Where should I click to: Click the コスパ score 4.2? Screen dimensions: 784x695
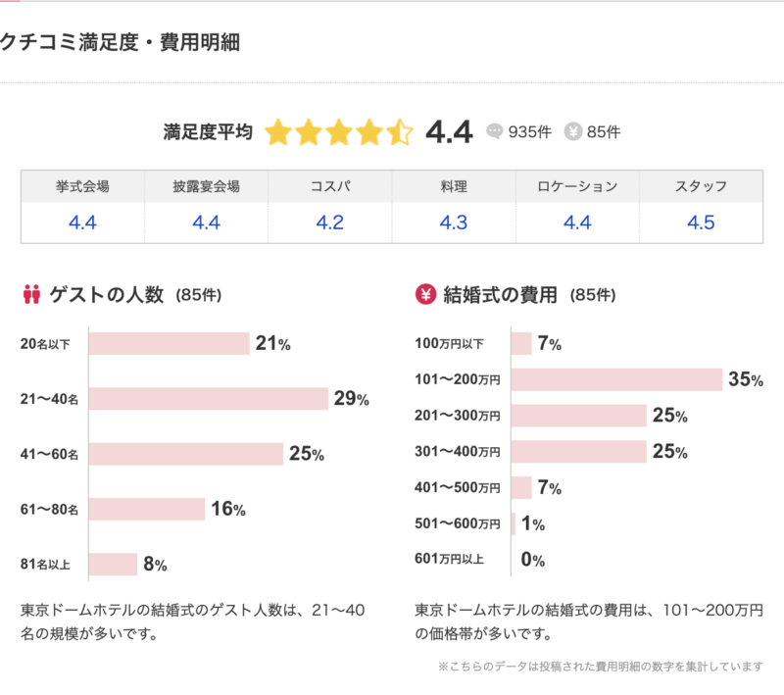click(330, 223)
